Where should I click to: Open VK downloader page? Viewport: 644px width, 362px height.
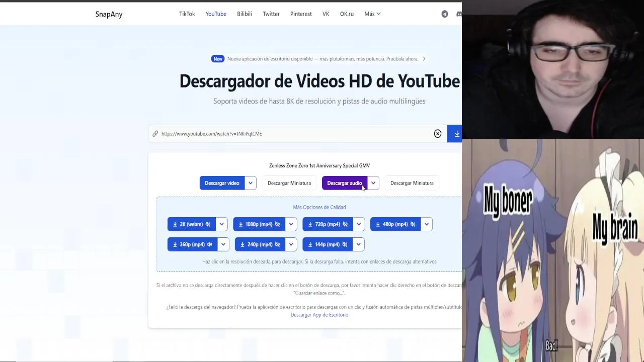click(x=326, y=14)
